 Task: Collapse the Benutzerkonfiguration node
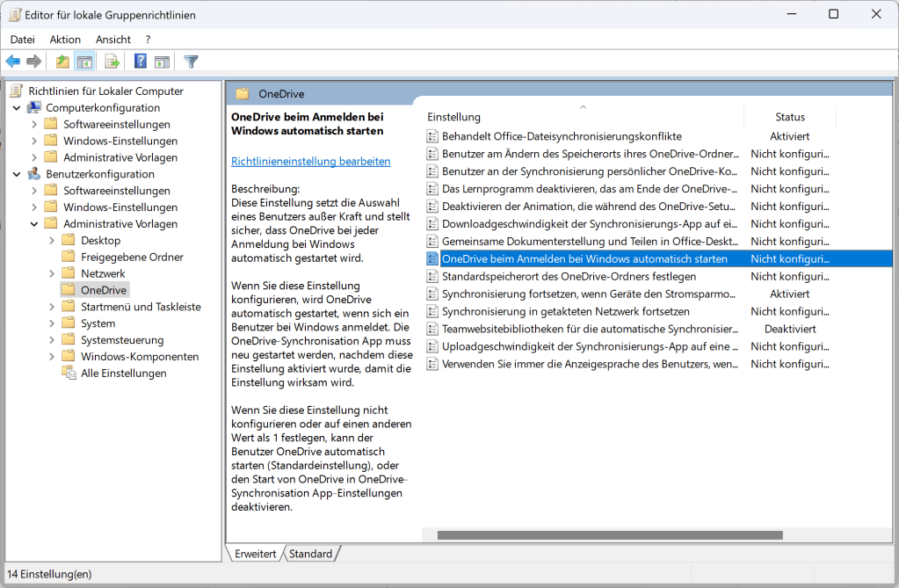18,173
